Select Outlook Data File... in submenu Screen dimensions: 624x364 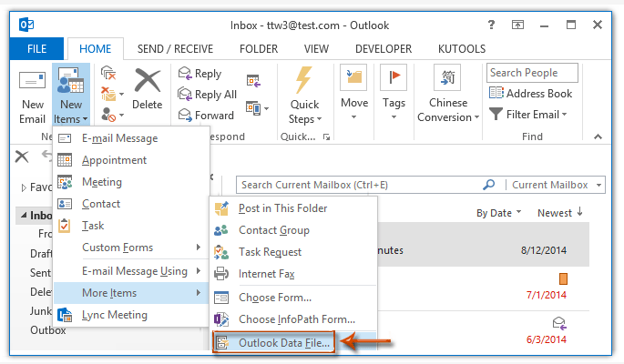tap(293, 342)
